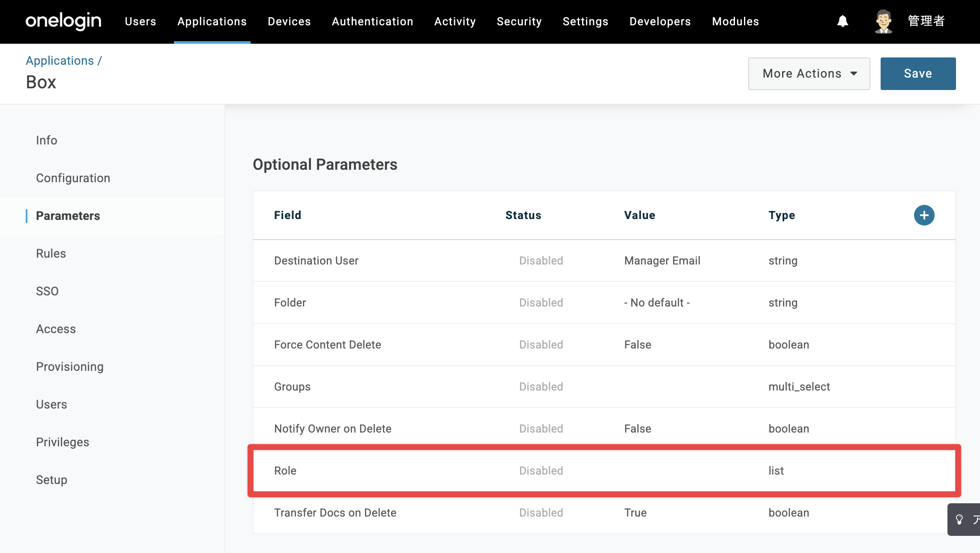980x553 pixels.
Task: Open the 管理者 user menu
Action: tap(926, 21)
